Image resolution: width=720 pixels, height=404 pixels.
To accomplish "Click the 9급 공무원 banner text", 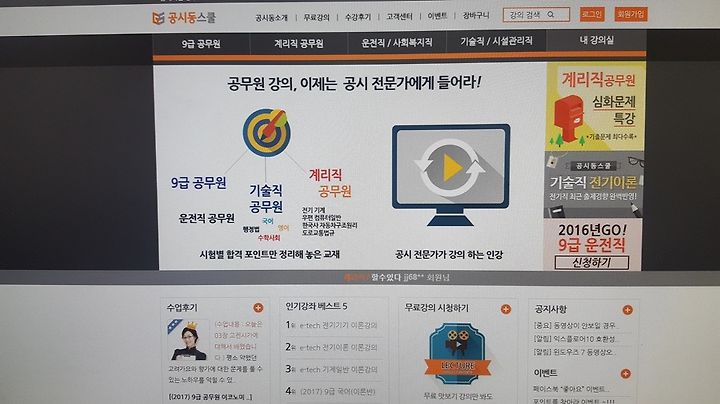I will (x=198, y=183).
